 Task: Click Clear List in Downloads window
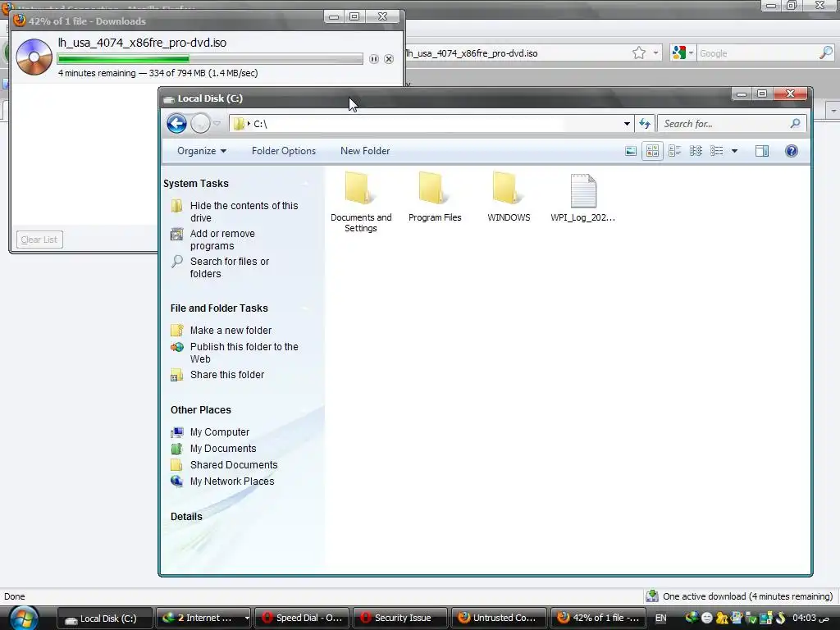click(39, 240)
